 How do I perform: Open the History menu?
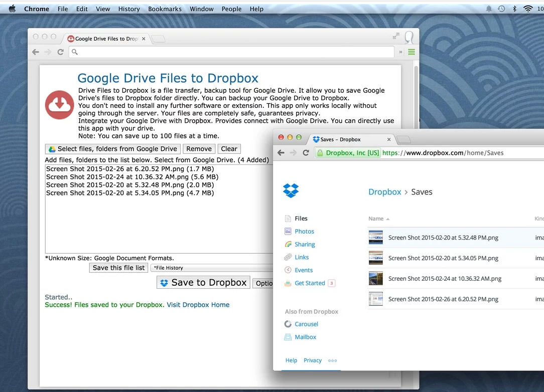click(x=128, y=9)
